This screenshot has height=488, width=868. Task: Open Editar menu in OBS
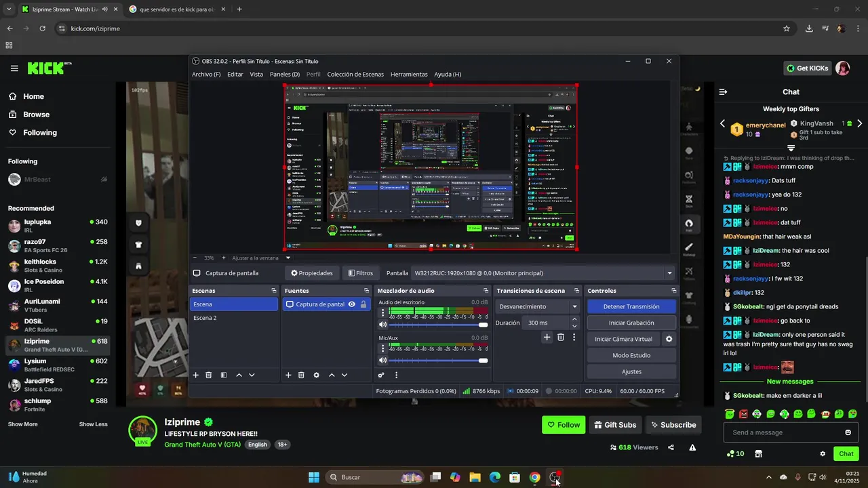click(x=235, y=75)
